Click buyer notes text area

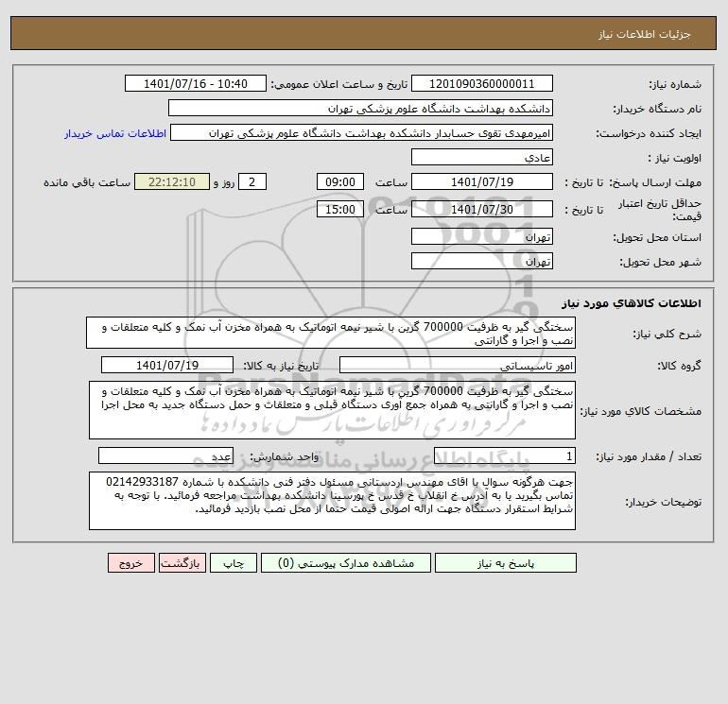pos(332,501)
